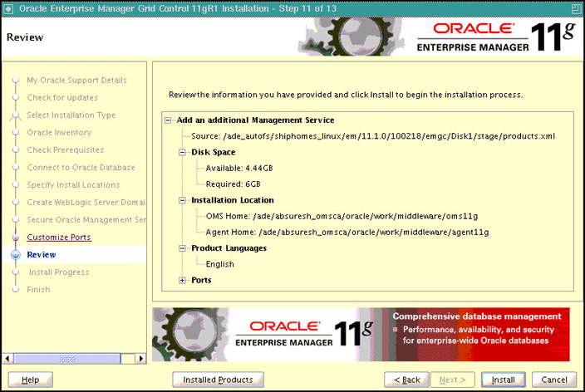Click the Customize Ports step bullet icon
Screen dimensions: 585x392
[16, 238]
